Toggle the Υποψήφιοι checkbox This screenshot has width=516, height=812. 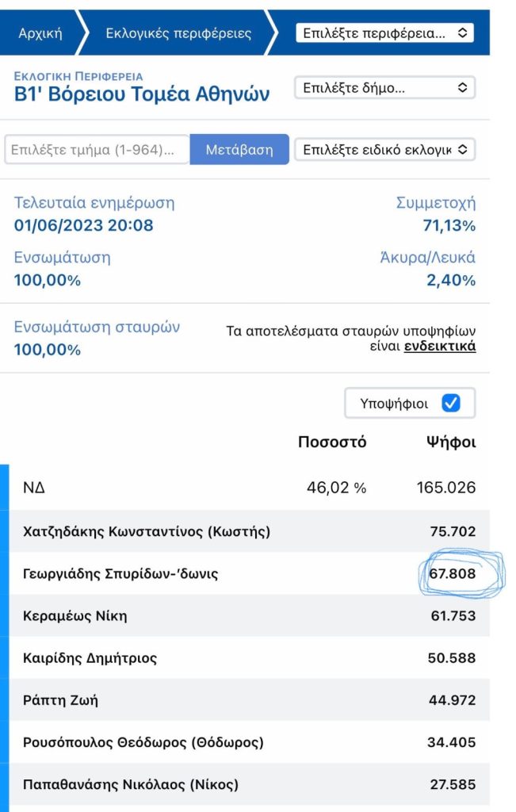450,404
